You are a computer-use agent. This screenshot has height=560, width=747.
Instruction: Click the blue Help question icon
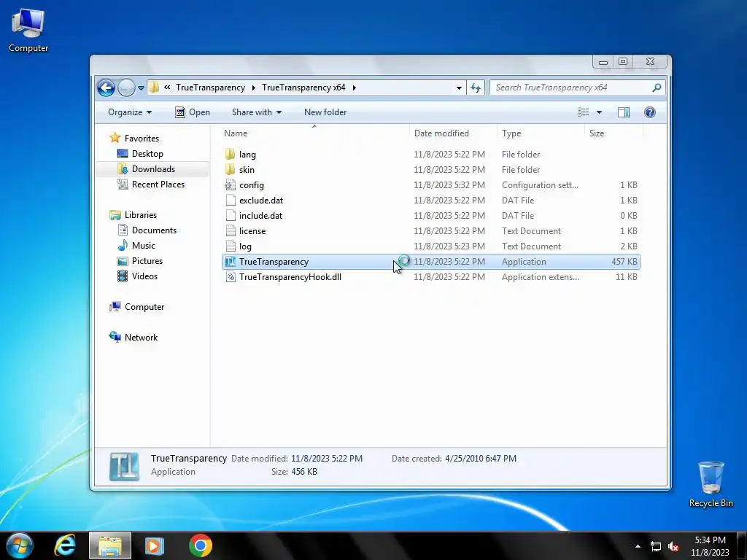tap(650, 112)
